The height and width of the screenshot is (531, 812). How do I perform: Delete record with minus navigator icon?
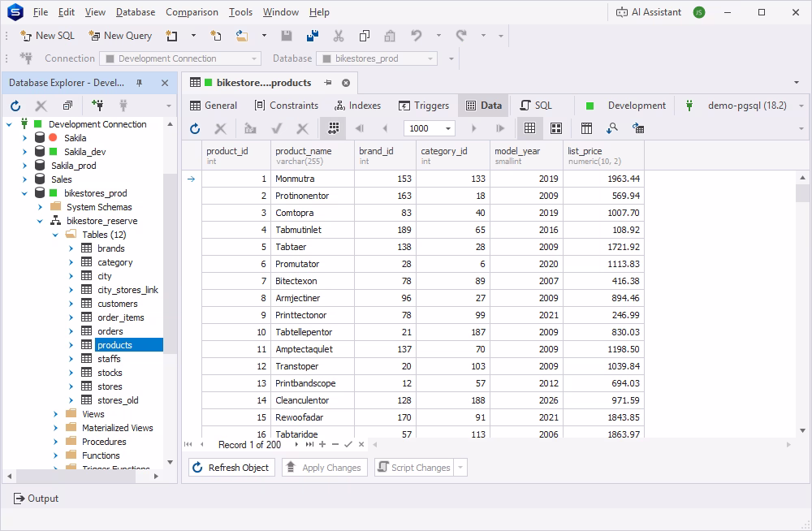coord(335,444)
